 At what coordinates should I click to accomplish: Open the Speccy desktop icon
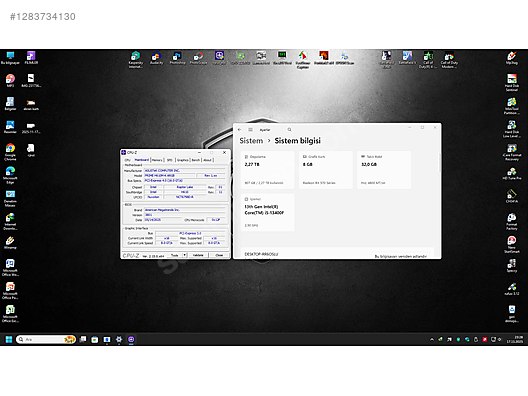(x=512, y=266)
